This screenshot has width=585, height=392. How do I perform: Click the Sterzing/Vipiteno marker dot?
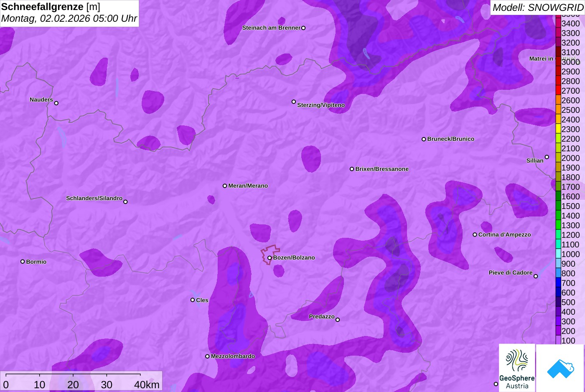pos(294,102)
